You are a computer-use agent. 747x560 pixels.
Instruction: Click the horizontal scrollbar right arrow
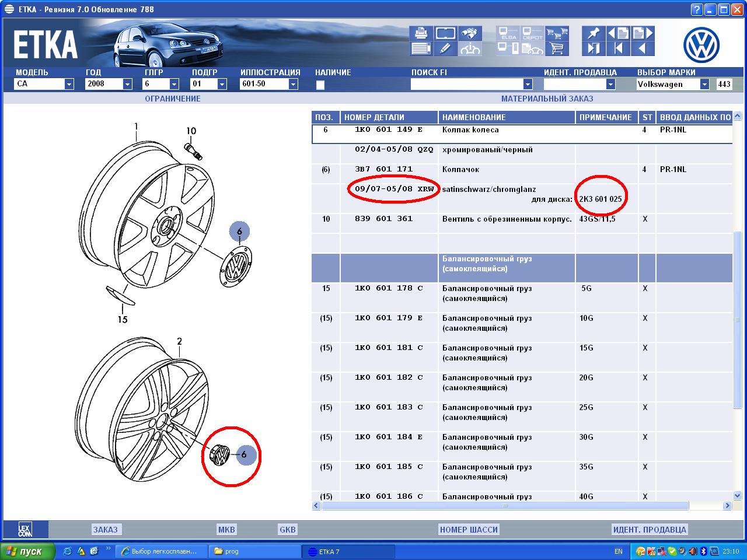(727, 506)
